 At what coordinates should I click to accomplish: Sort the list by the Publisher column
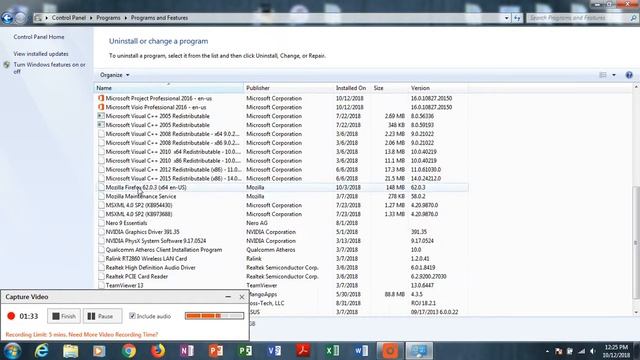click(289, 88)
